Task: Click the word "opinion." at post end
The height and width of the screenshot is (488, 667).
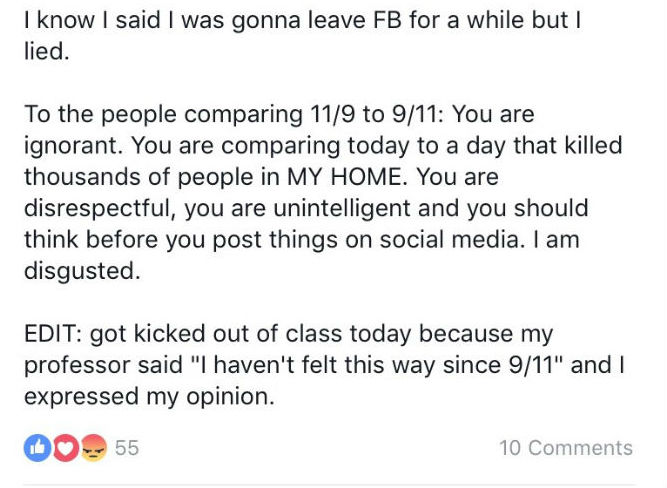Action: (230, 397)
